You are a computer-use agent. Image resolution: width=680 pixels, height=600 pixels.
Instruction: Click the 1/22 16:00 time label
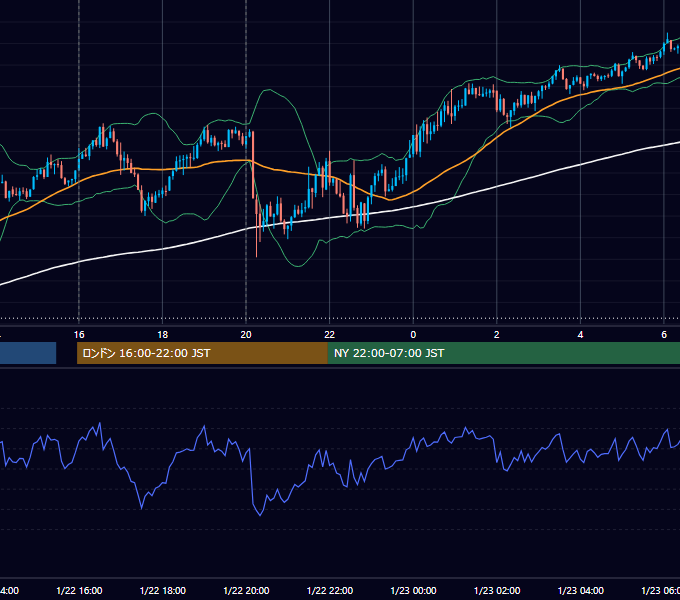(79, 590)
